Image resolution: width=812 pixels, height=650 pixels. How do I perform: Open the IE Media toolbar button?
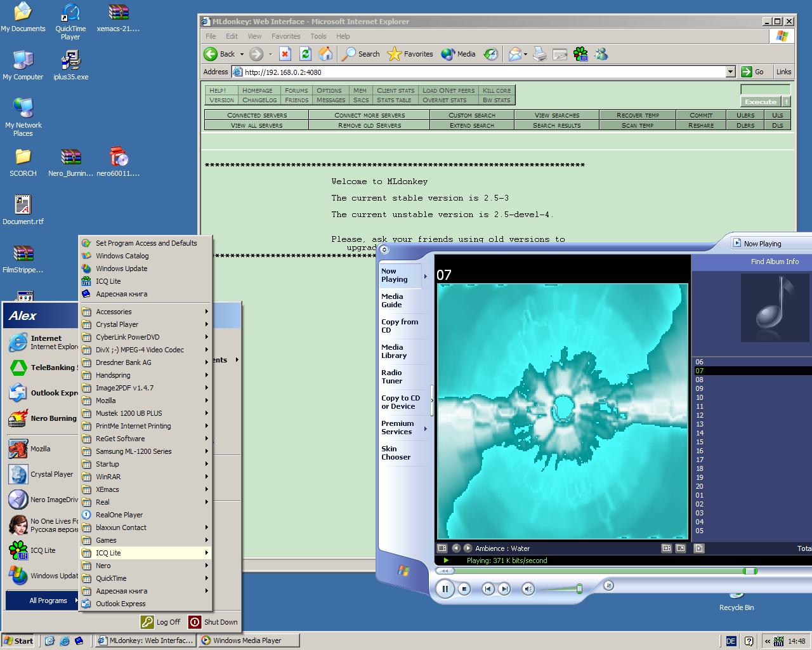pos(459,54)
